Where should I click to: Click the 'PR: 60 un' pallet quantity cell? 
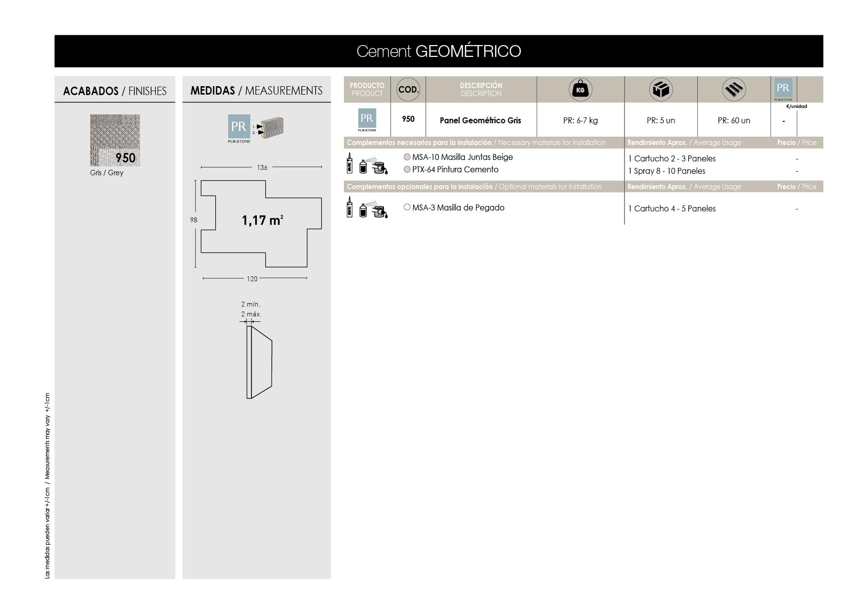(734, 120)
